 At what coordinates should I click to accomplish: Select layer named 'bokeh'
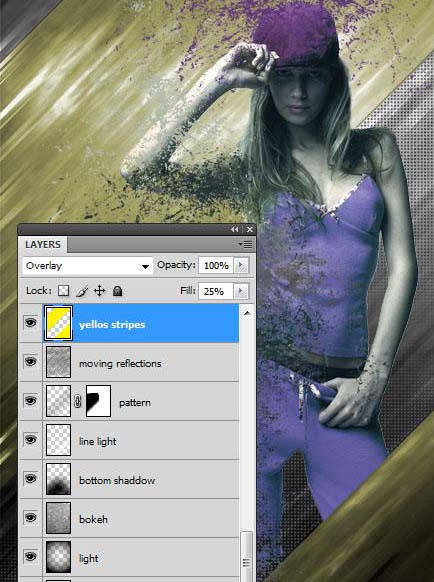[93, 519]
